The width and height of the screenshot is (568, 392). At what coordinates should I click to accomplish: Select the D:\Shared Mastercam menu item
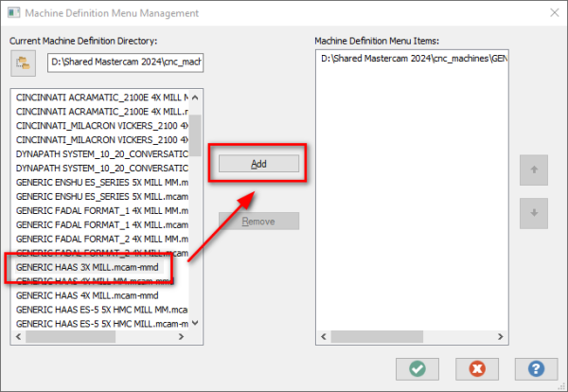pyautogui.click(x=414, y=59)
